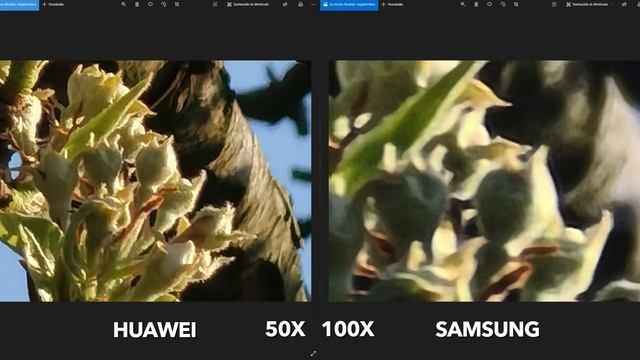Click the zoom magnifier in right window
This screenshot has height=360, width=640.
(462, 4)
